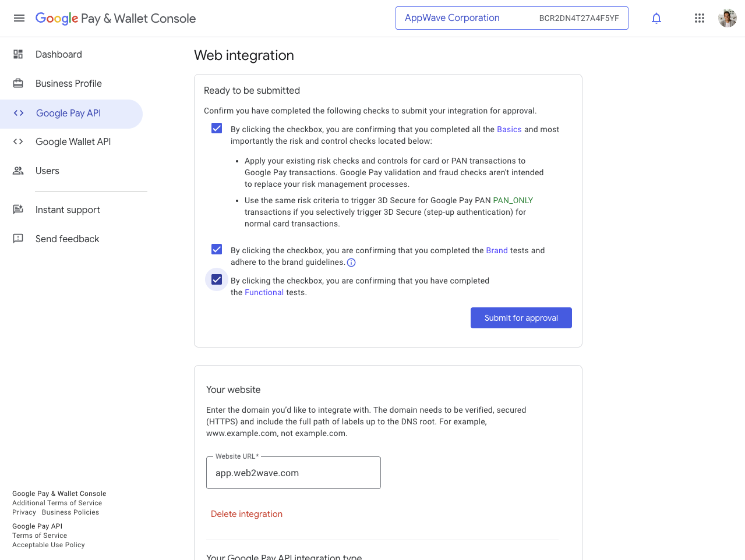Click the merchant ID BCR2DN4T27A4F5YF
Image resolution: width=745 pixels, height=560 pixels.
pyautogui.click(x=579, y=18)
